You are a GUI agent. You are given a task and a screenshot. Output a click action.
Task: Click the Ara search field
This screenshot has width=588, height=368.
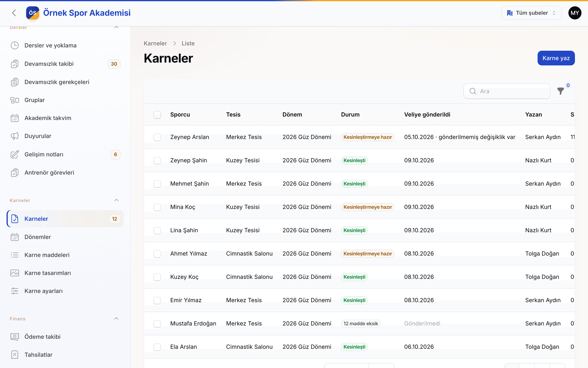pyautogui.click(x=507, y=91)
